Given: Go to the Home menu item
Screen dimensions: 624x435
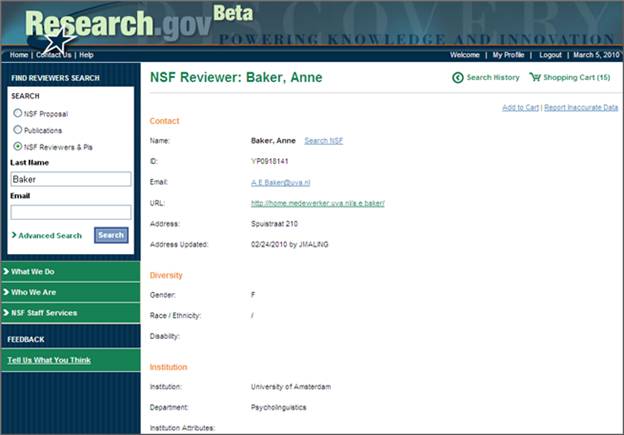Looking at the screenshot, I should pyautogui.click(x=19, y=55).
